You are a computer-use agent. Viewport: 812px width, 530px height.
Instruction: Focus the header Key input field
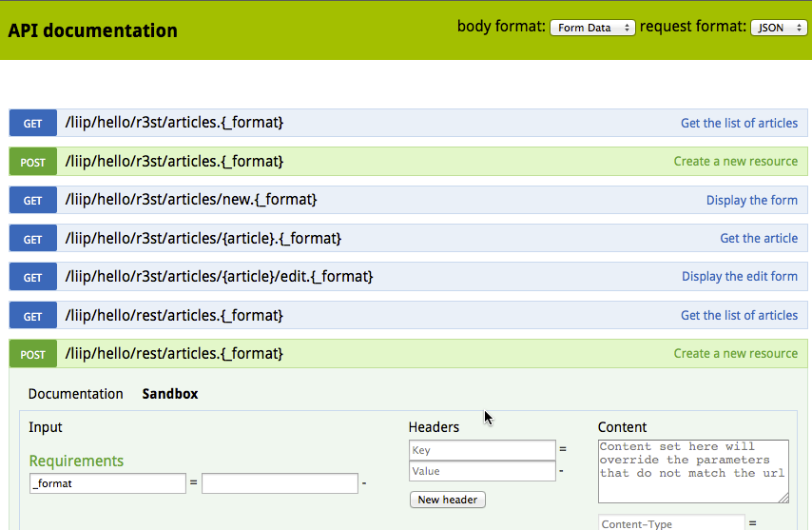[x=482, y=450]
